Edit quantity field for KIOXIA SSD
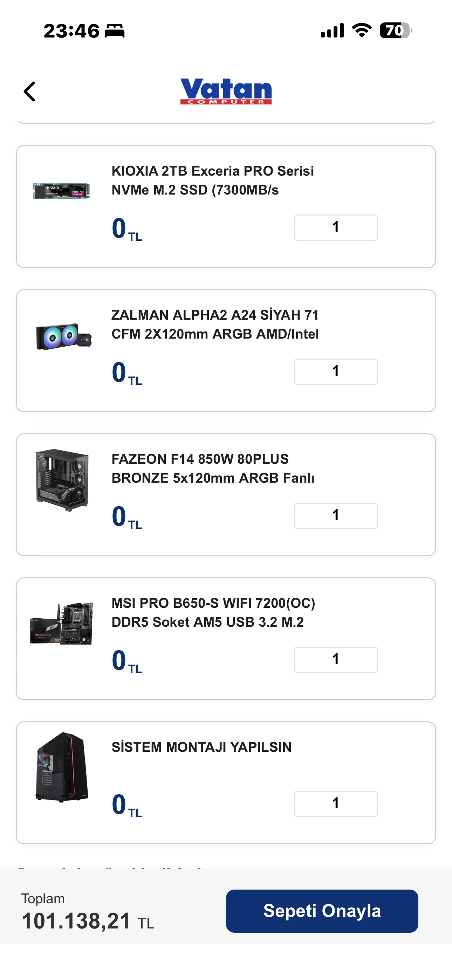Viewport: 452px width, 980px height. pyautogui.click(x=336, y=227)
